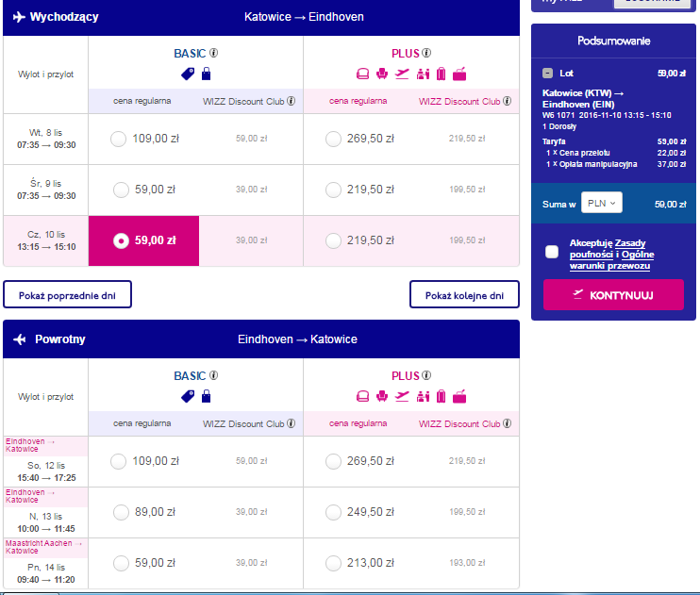
Task: Select return BASIC 59,00 zł on Pn, 14 lis
Action: coord(121,563)
